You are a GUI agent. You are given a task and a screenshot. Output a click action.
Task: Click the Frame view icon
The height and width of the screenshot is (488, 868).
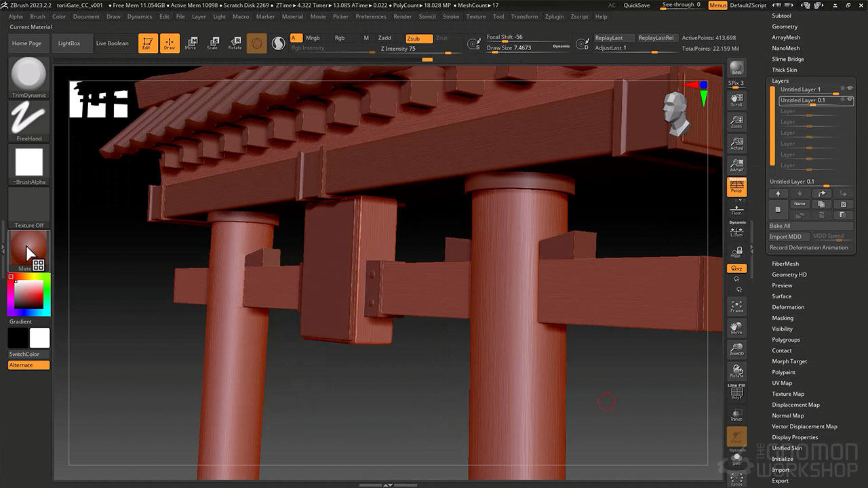click(736, 306)
